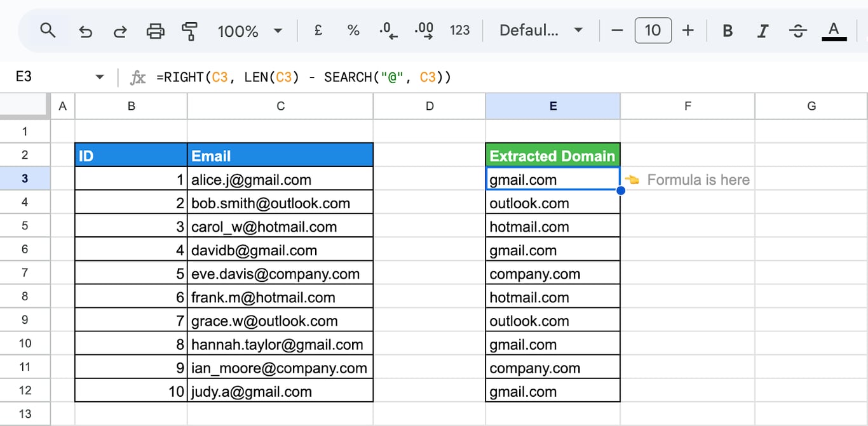Select cell bob.smith@outlook.com
The image size is (868, 426).
coord(280,203)
